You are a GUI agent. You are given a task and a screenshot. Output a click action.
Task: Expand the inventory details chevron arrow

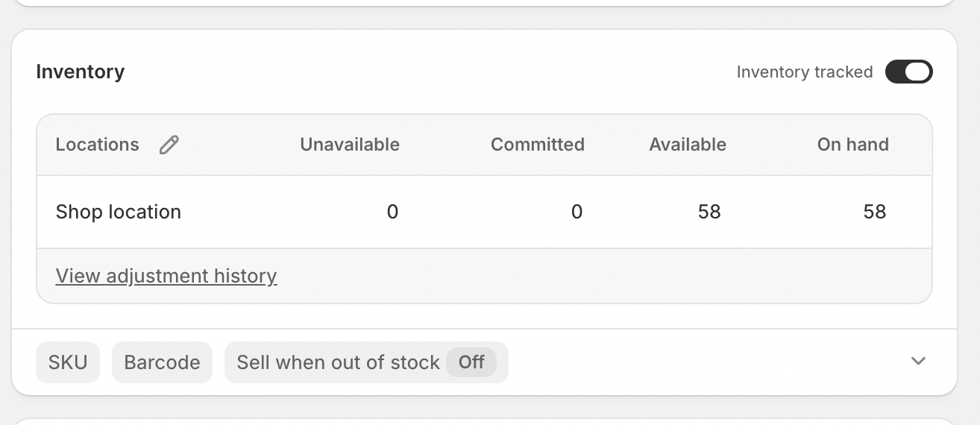[918, 362]
